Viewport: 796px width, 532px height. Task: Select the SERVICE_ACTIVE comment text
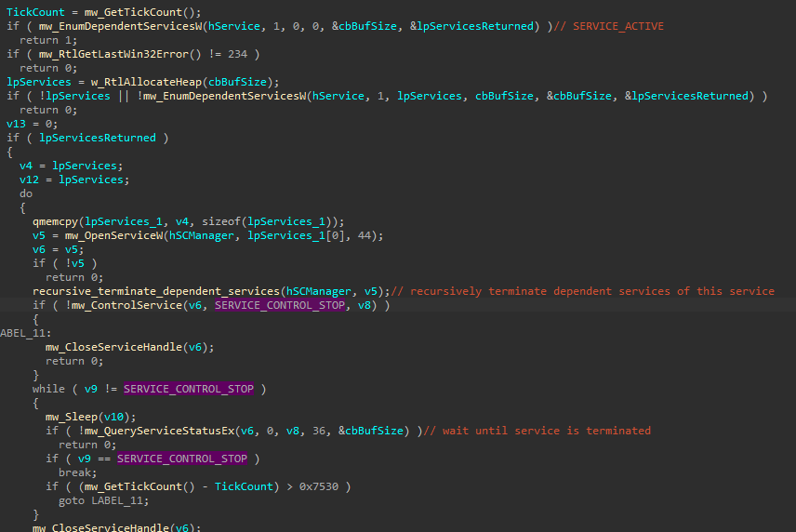tap(617, 26)
